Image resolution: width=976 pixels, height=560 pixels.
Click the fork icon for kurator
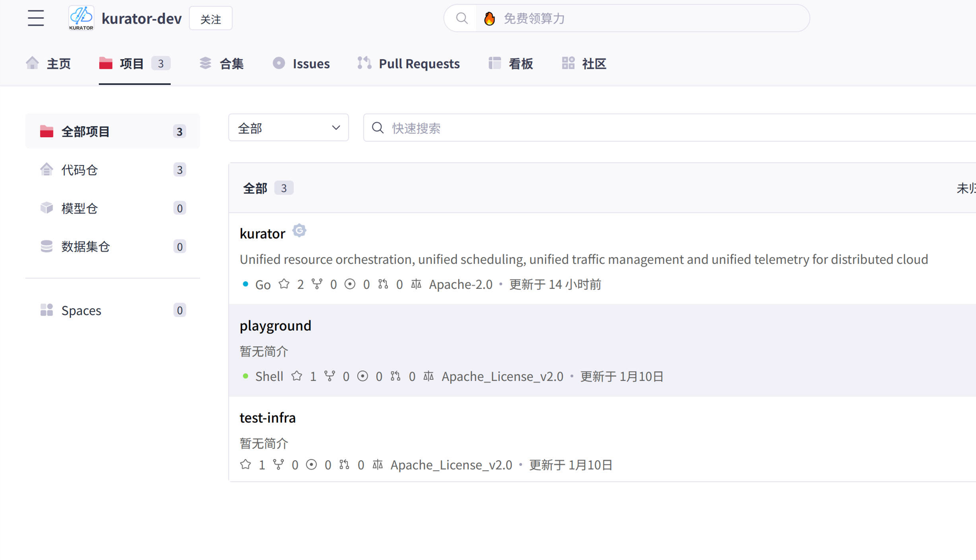pos(317,284)
